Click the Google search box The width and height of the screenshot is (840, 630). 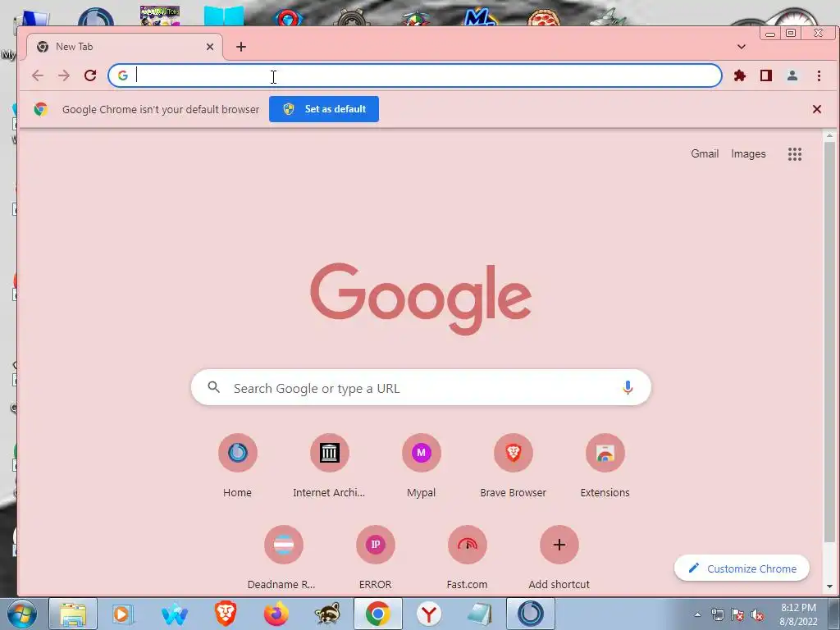point(421,387)
